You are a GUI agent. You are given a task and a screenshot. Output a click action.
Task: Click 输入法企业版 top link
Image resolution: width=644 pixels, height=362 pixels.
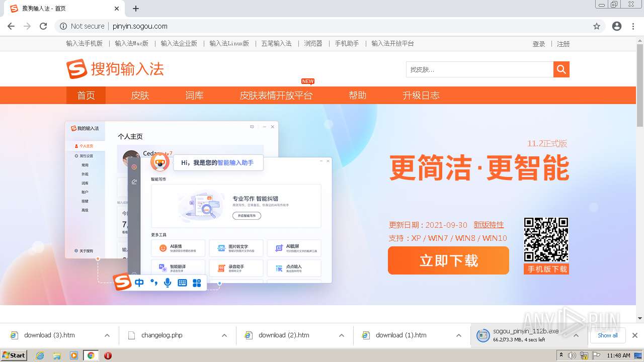pos(179,43)
